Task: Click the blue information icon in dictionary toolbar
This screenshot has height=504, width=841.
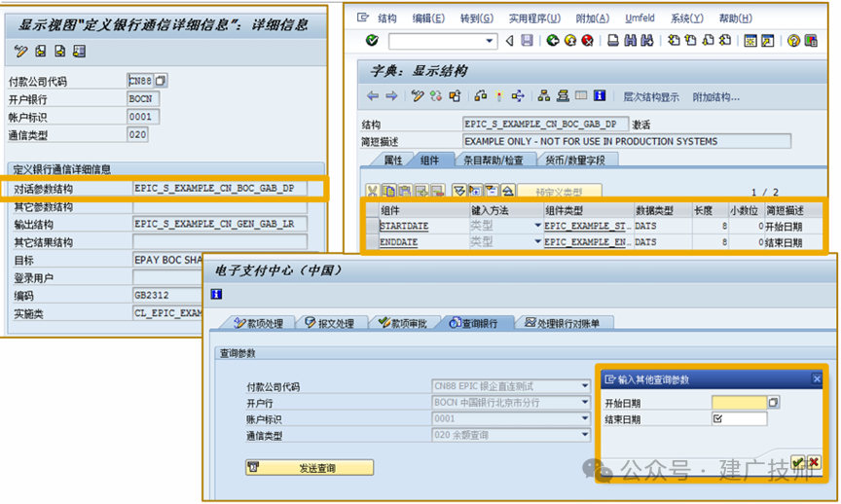Action: (599, 96)
